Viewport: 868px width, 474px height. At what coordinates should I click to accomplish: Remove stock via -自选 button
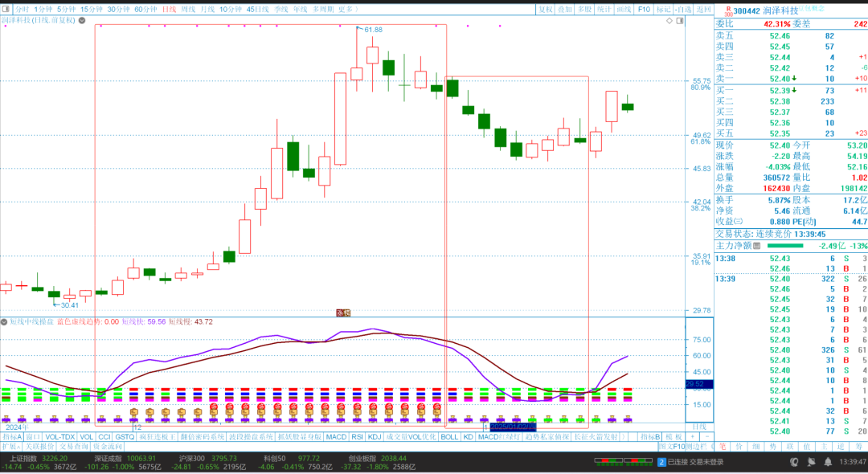click(x=684, y=10)
